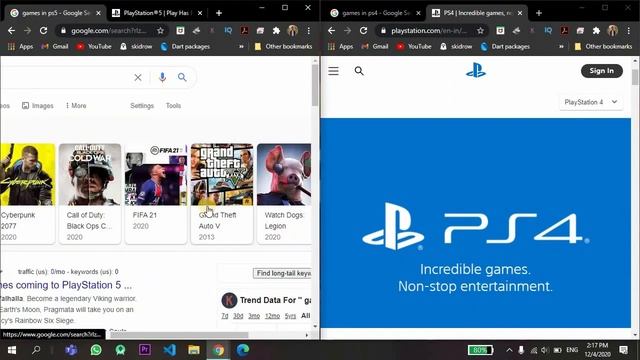Bookmark the Google page with the star icon

(x=160, y=31)
